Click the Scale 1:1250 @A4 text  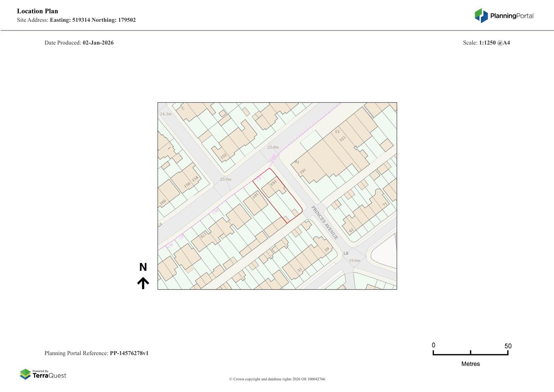tap(486, 43)
